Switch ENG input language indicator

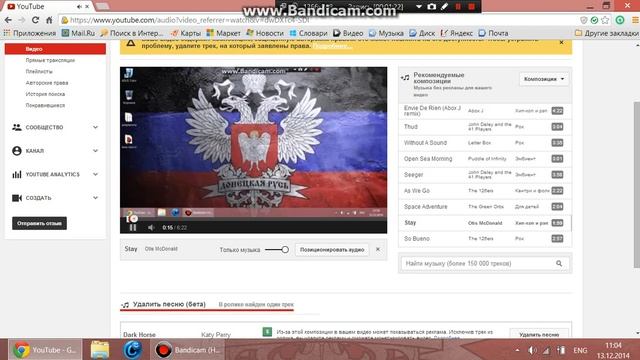[x=580, y=350]
